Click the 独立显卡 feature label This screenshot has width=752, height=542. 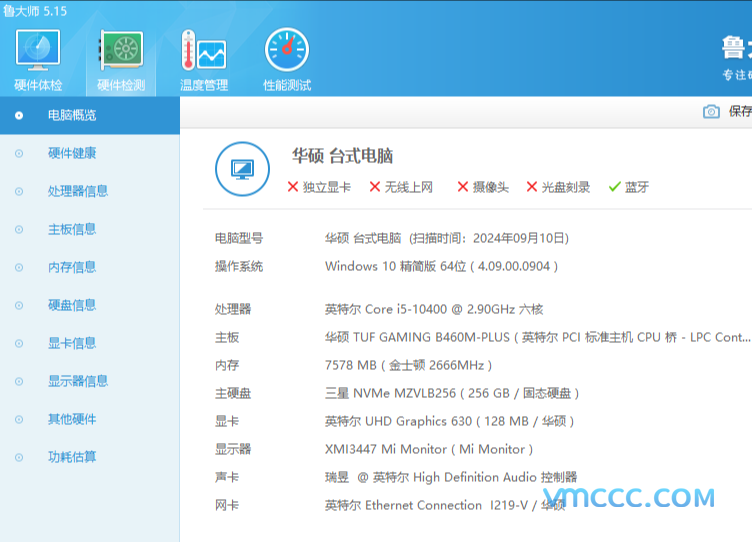point(327,187)
